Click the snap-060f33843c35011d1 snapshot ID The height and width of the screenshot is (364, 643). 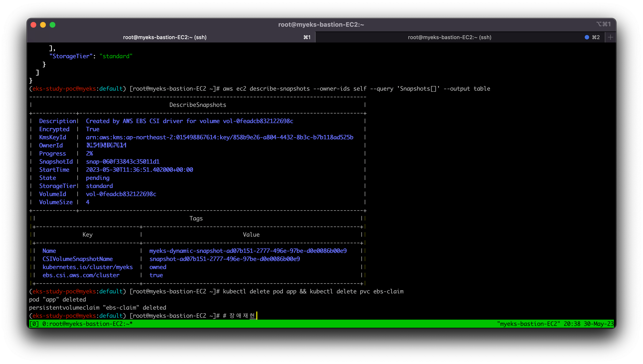(x=122, y=161)
